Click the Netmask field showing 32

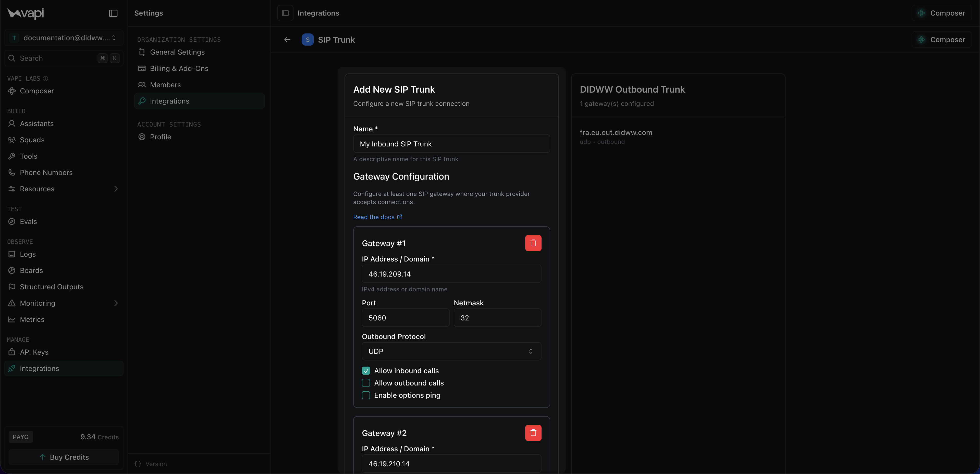click(x=497, y=318)
